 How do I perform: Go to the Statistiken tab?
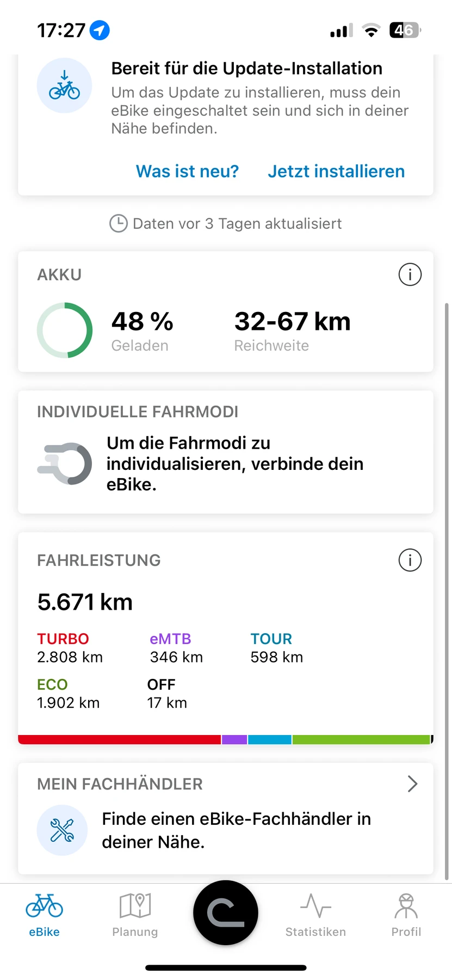click(x=315, y=915)
